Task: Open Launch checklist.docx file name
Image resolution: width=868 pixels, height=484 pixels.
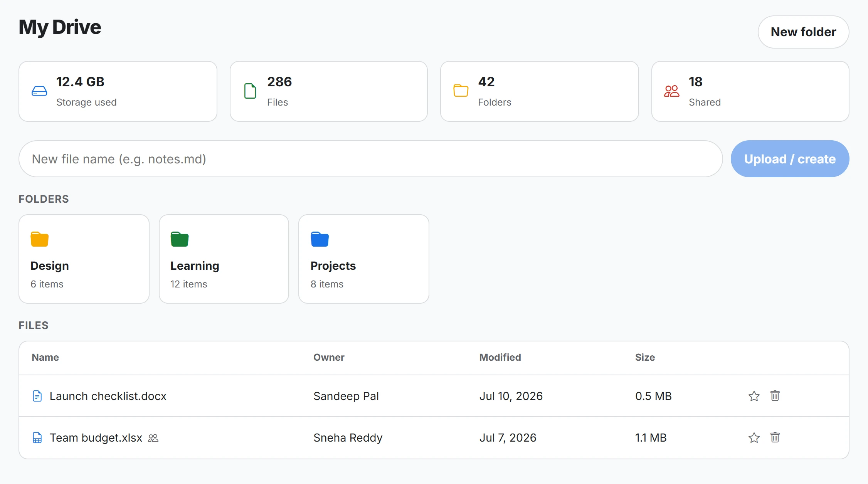Action: pyautogui.click(x=108, y=396)
